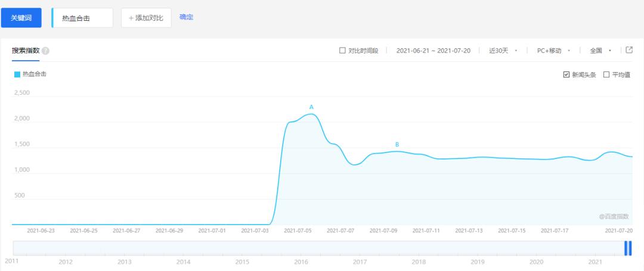Image resolution: width=644 pixels, height=271 pixels.
Task: Click the blue 关键词 button
Action: pyautogui.click(x=21, y=18)
